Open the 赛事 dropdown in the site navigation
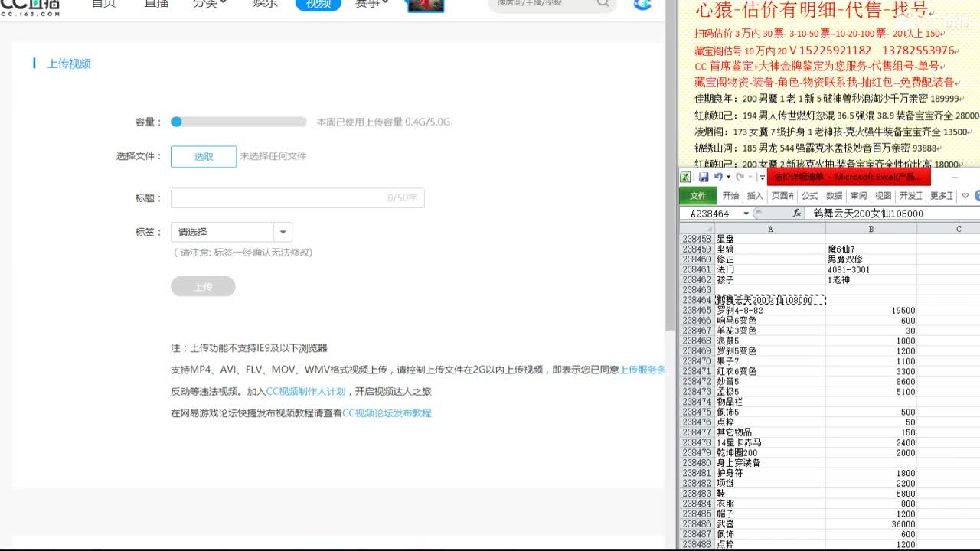The height and width of the screenshot is (551, 980). [x=371, y=4]
